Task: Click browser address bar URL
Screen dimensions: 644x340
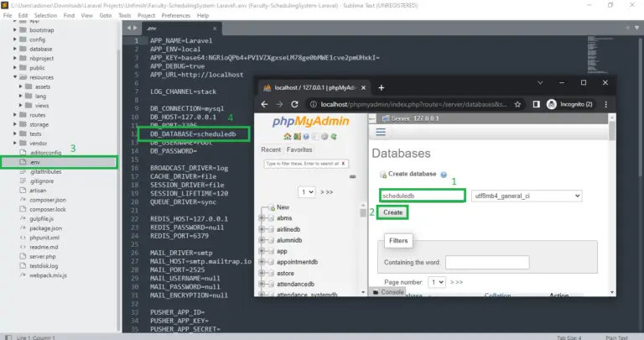Action: click(414, 104)
